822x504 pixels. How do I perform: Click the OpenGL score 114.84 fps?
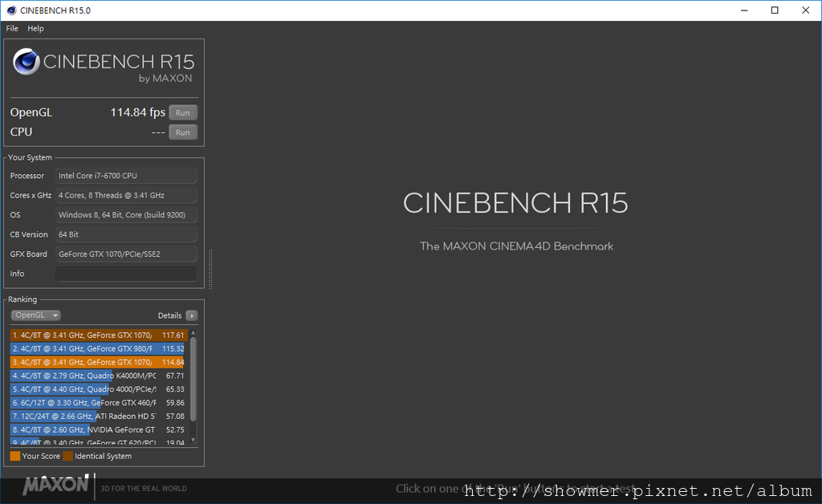(138, 112)
